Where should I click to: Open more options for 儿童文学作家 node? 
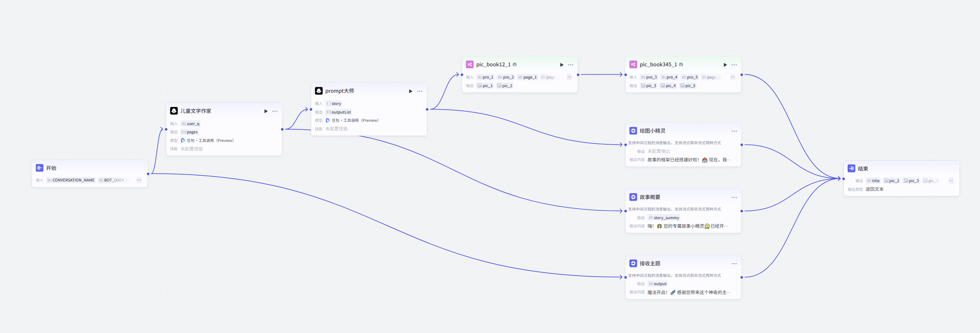click(275, 111)
